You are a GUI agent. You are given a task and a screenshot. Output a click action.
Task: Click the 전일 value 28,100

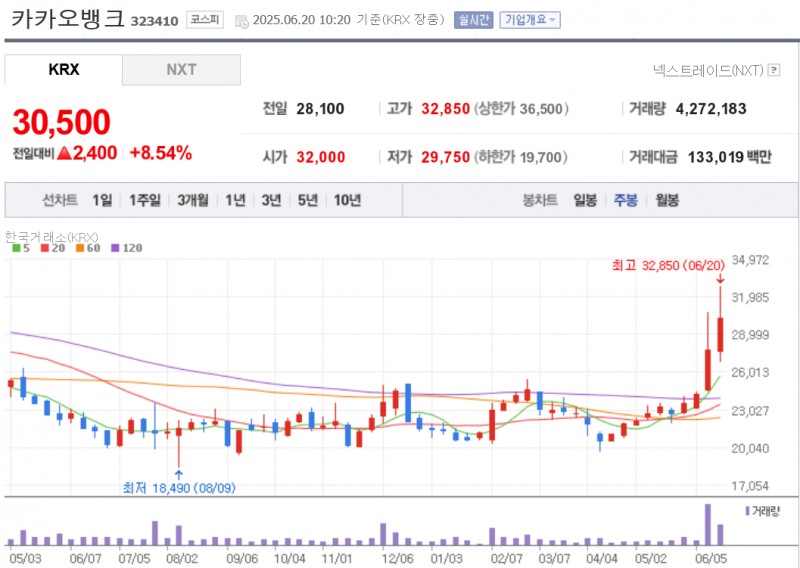click(320, 109)
